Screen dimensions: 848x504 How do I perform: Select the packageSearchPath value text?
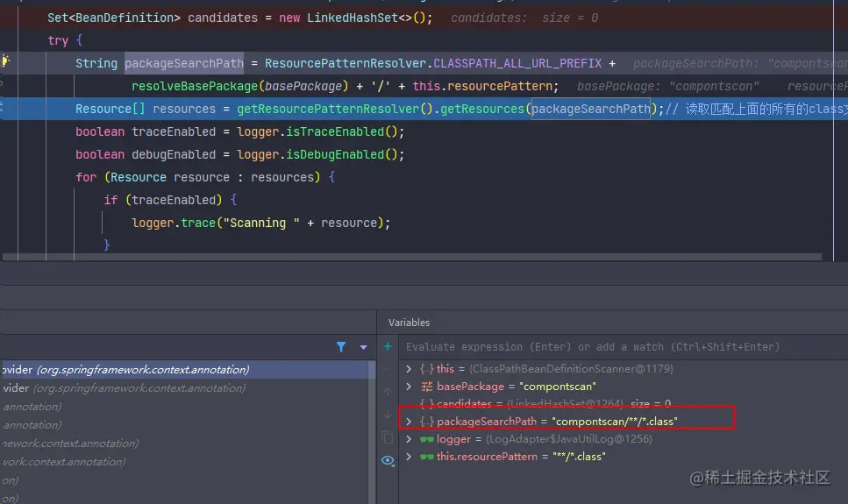coord(615,422)
